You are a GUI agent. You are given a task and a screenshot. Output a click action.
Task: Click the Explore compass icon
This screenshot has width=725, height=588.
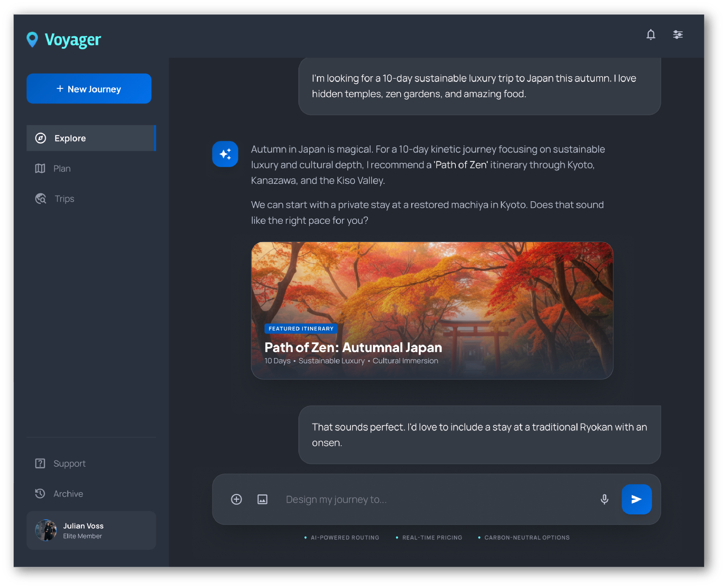pyautogui.click(x=40, y=138)
